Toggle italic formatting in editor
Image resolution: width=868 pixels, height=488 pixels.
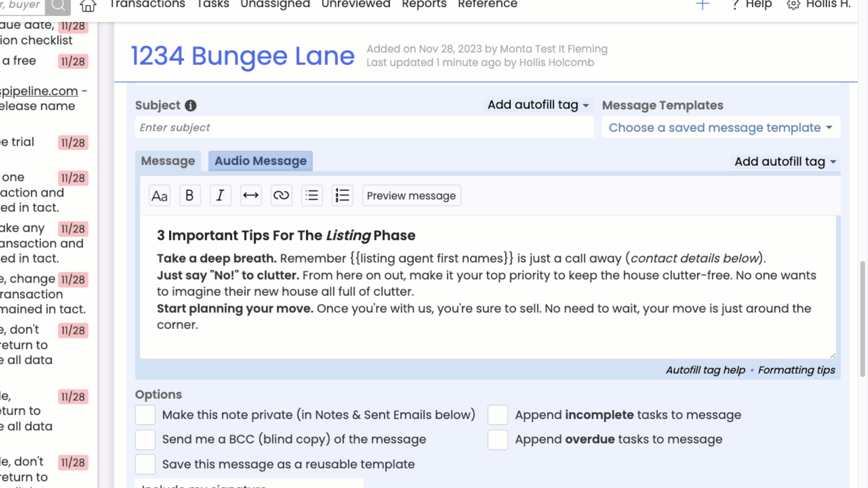(220, 196)
